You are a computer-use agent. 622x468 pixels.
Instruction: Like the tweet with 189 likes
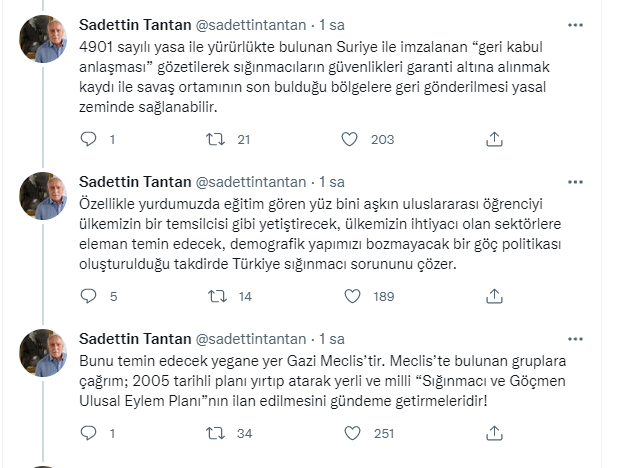tap(350, 296)
